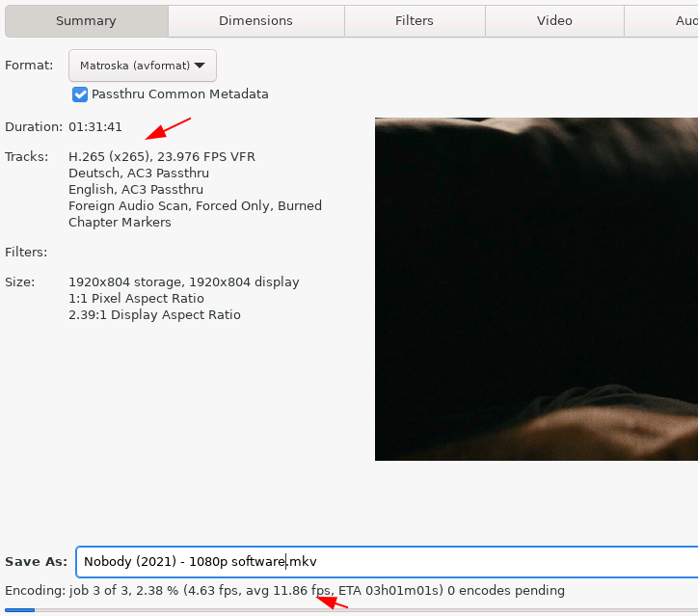
Task: Click the Duration: label
Action: [x=34, y=127]
